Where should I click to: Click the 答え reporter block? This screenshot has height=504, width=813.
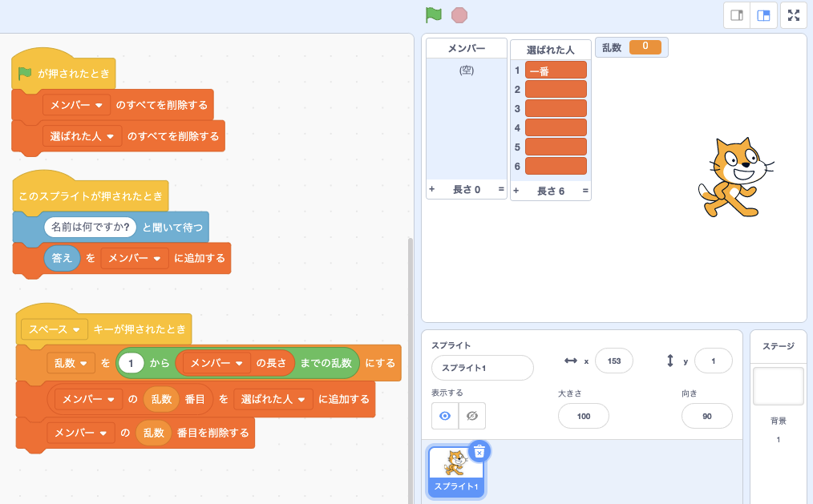point(62,258)
